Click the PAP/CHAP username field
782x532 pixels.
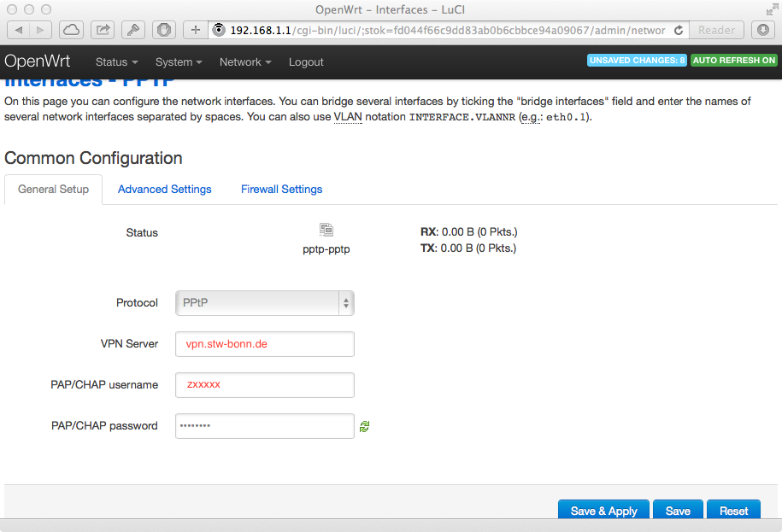coord(265,385)
